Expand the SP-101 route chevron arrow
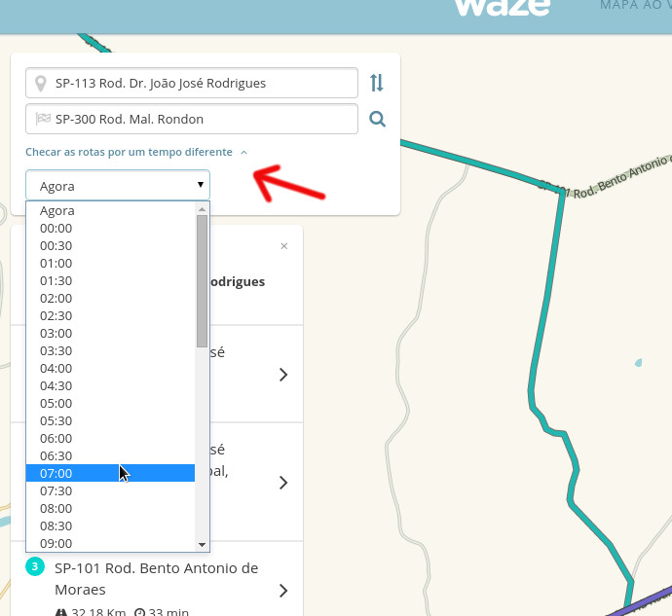Viewport: 672px width, 616px height. (283, 591)
